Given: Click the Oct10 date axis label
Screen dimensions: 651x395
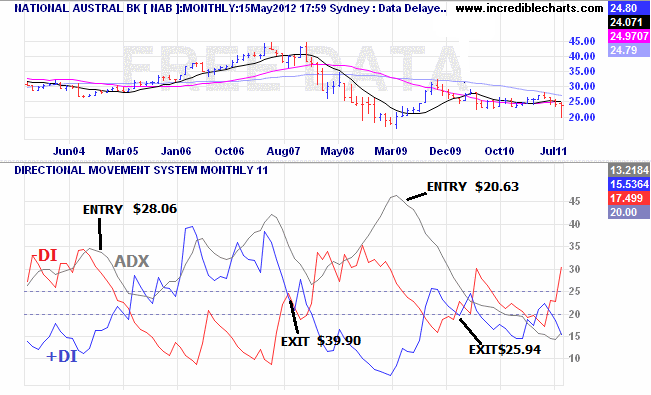Looking at the screenshot, I should (499, 151).
